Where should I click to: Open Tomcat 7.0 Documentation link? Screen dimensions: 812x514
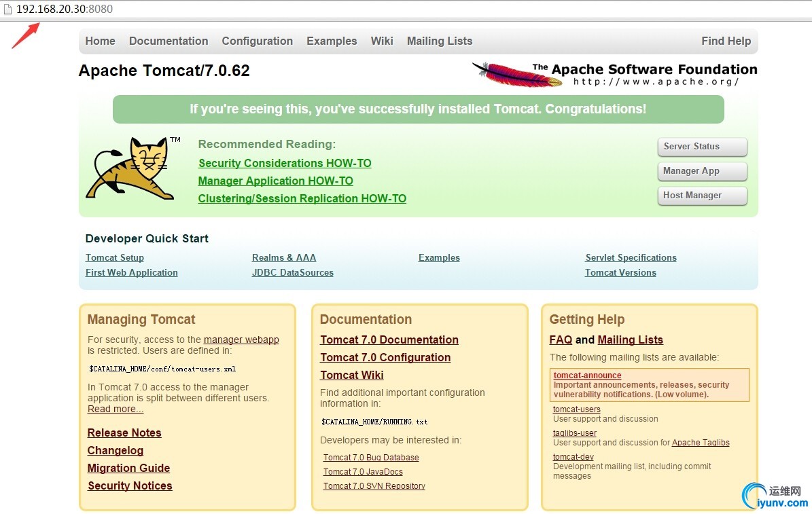[x=389, y=339]
